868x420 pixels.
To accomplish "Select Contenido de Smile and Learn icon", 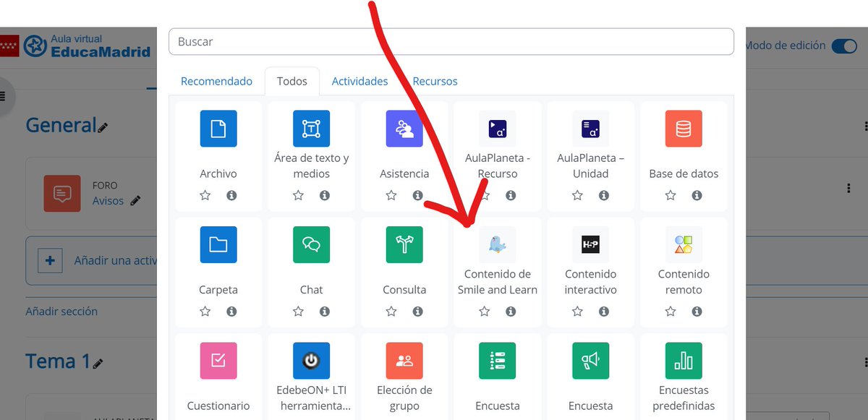I will (498, 245).
